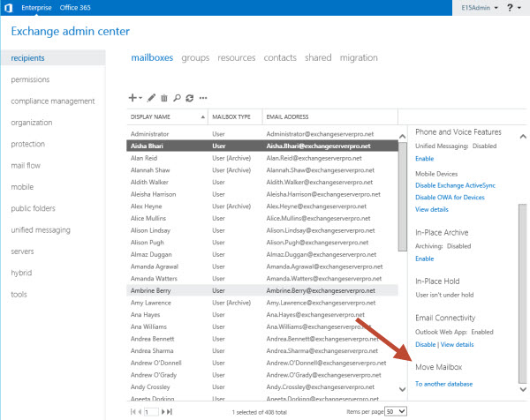Go to first page arrow

tap(132, 411)
